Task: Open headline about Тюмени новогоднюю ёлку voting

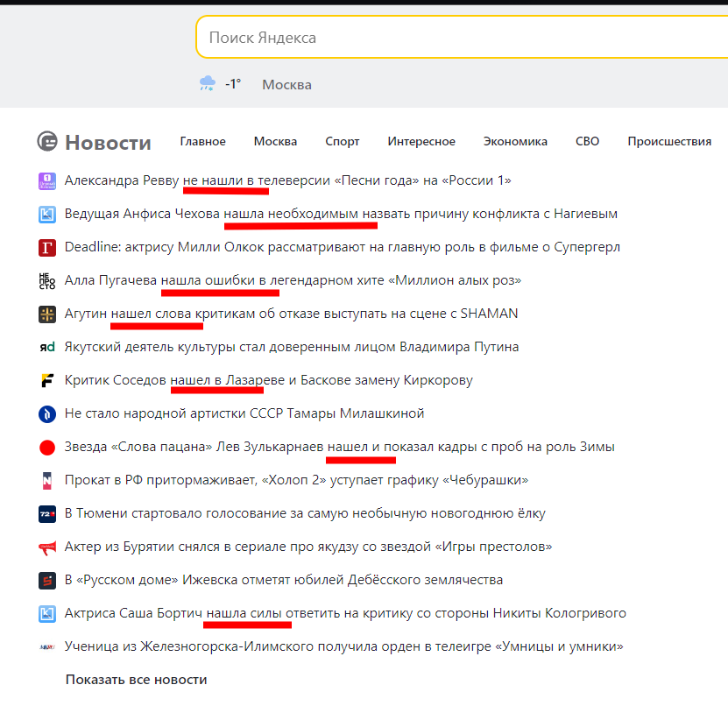Action: click(x=305, y=513)
